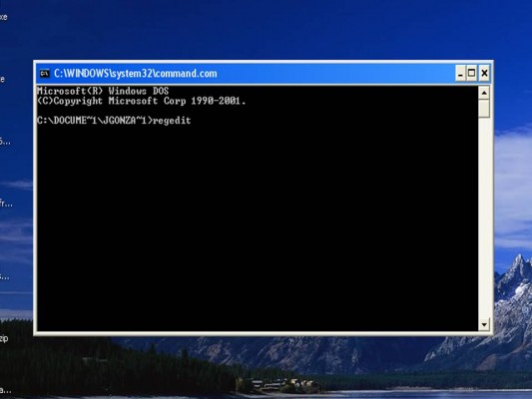The height and width of the screenshot is (399, 532).
Task: Open the command prompt system menu icon
Action: click(x=45, y=73)
